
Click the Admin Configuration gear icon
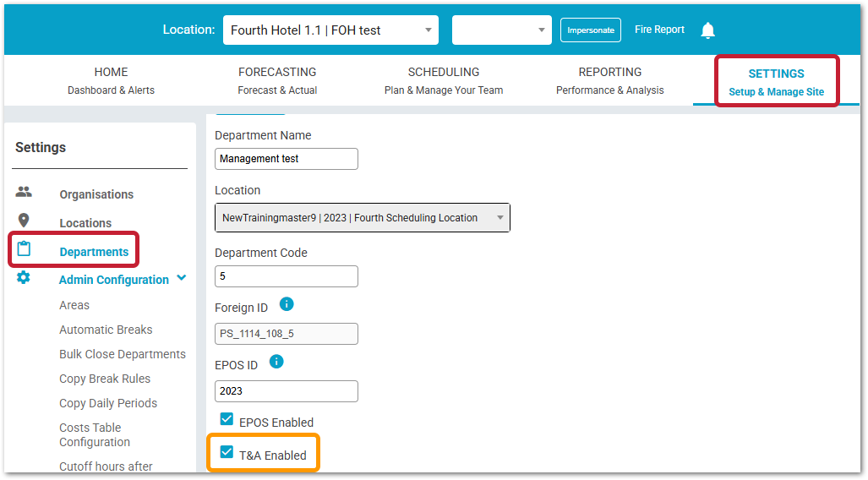click(x=24, y=278)
